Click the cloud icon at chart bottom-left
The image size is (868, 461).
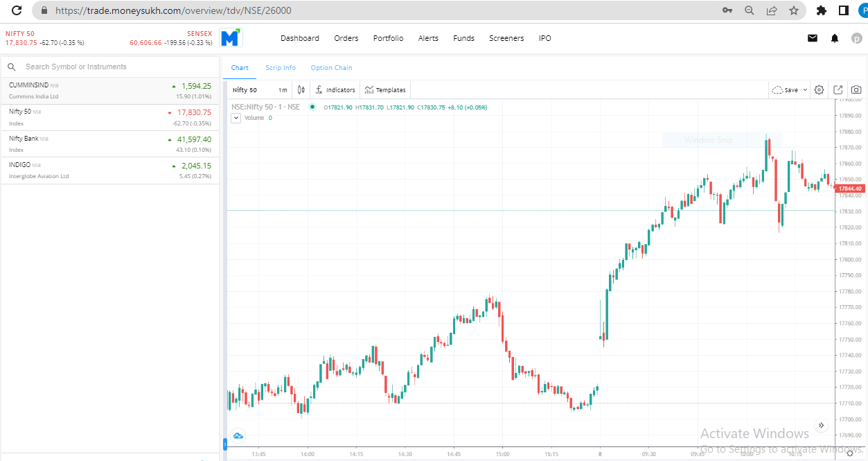(x=238, y=436)
